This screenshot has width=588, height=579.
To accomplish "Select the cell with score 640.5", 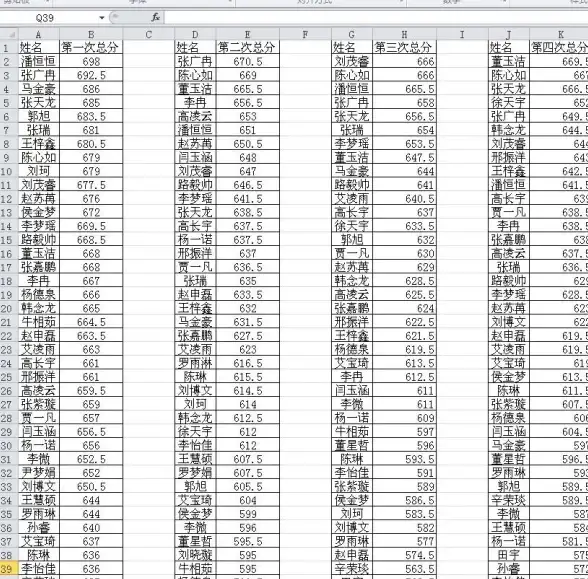I will point(404,198).
